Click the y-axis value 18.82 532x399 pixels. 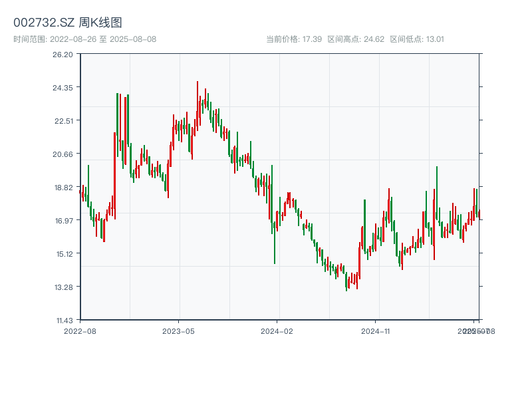coord(63,188)
